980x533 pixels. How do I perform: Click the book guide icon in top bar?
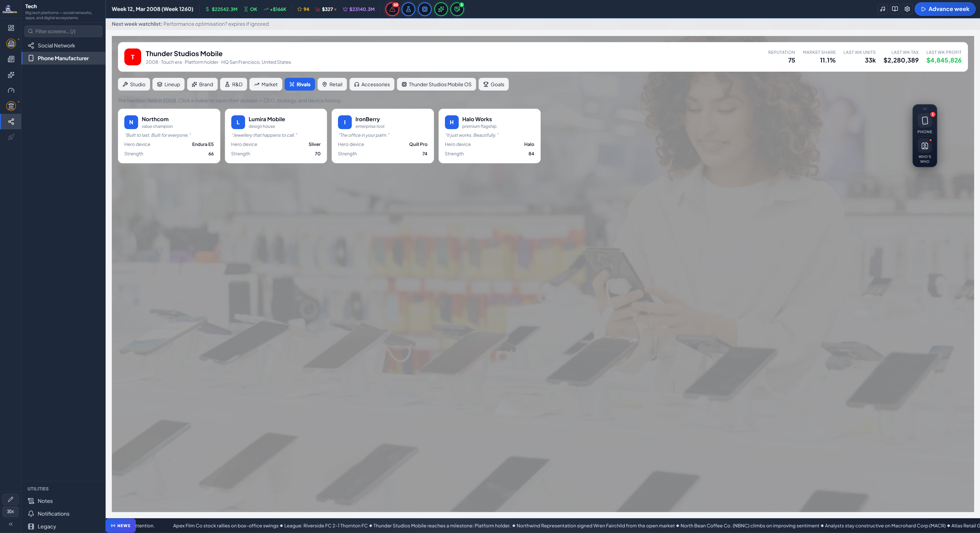click(x=895, y=9)
